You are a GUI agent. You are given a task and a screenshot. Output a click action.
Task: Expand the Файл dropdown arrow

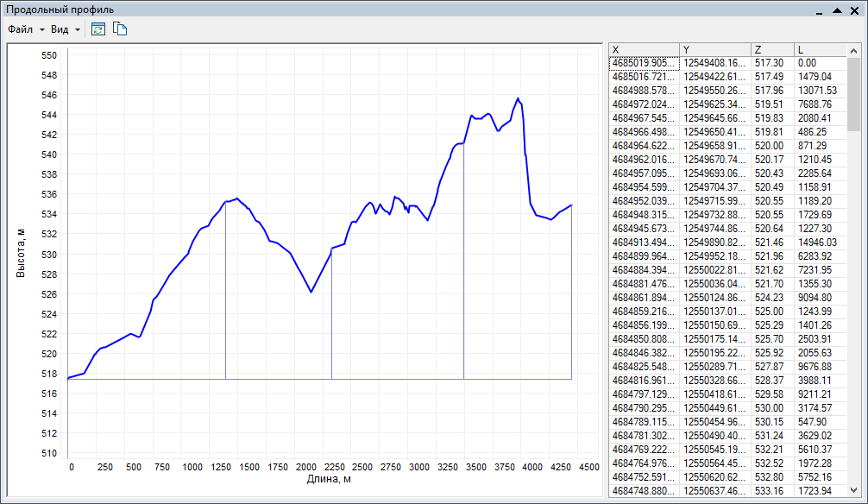point(42,30)
